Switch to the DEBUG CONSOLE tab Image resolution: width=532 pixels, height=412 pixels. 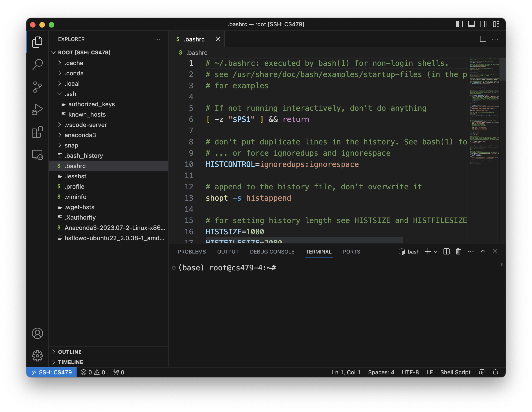272,252
